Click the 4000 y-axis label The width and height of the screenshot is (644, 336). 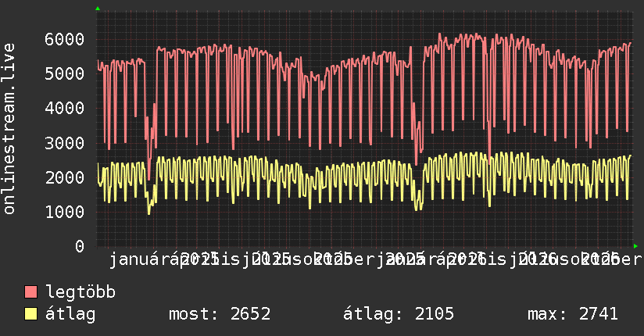(65, 109)
